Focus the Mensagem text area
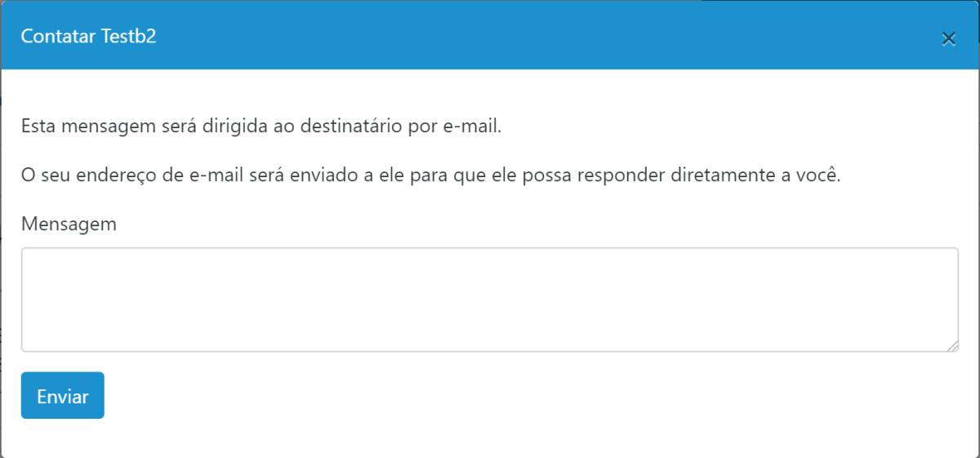The width and height of the screenshot is (980, 458). (490, 300)
